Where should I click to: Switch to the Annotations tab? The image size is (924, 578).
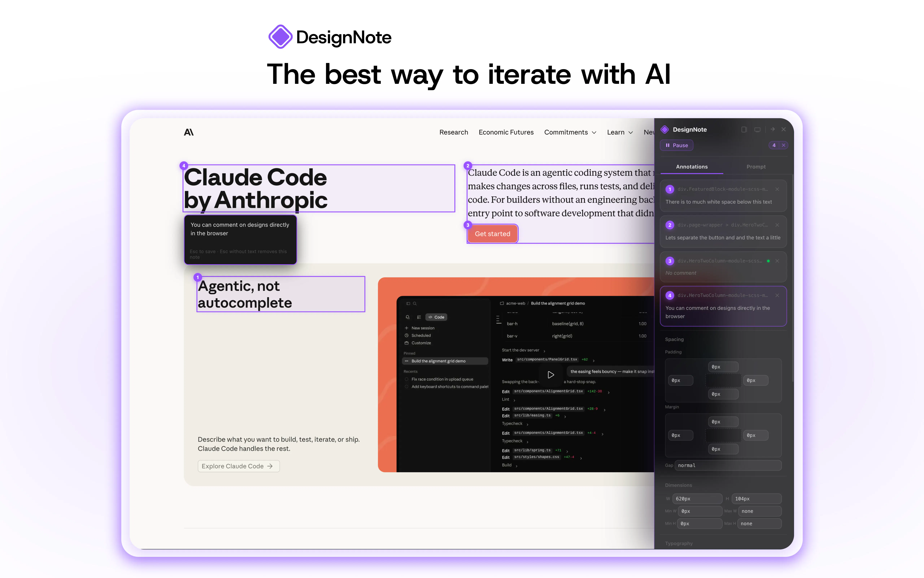coord(692,167)
